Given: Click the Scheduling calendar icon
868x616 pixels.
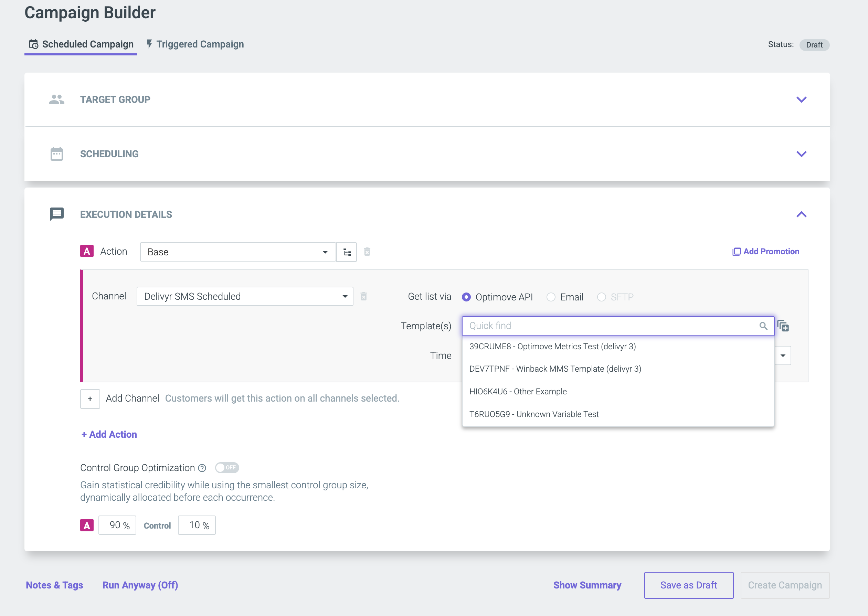Looking at the screenshot, I should click(x=56, y=154).
